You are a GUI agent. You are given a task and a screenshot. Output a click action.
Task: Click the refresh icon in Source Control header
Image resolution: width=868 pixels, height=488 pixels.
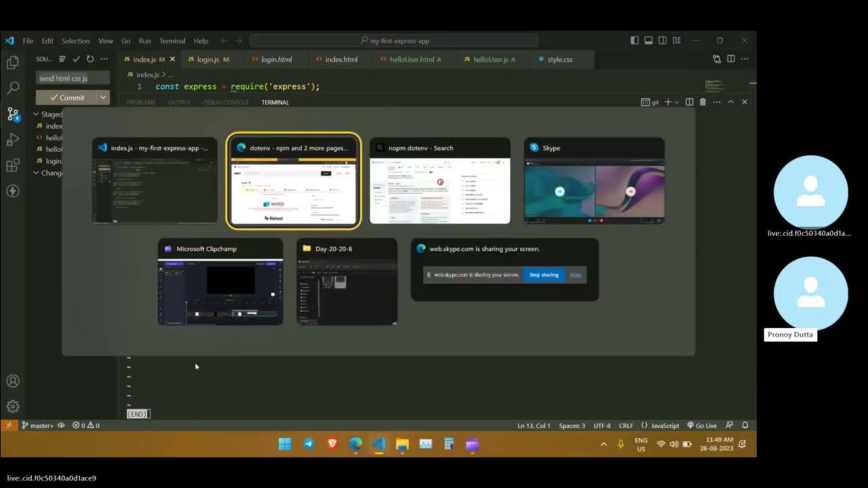(90, 59)
